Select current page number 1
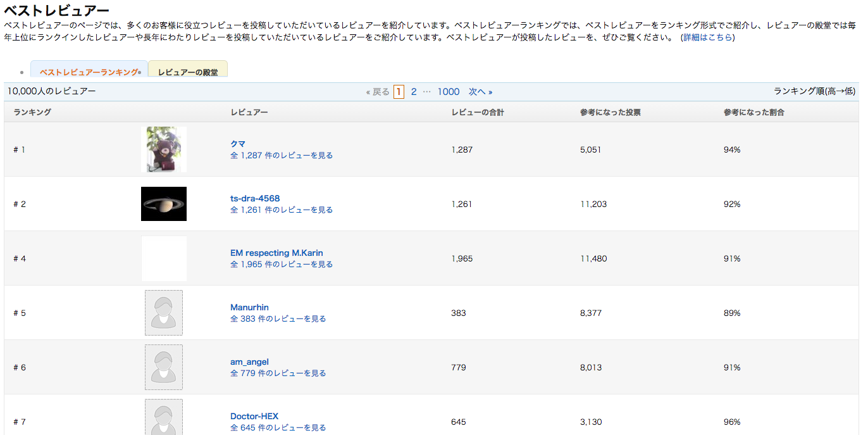Viewport: 868px width, 435px height. [399, 92]
